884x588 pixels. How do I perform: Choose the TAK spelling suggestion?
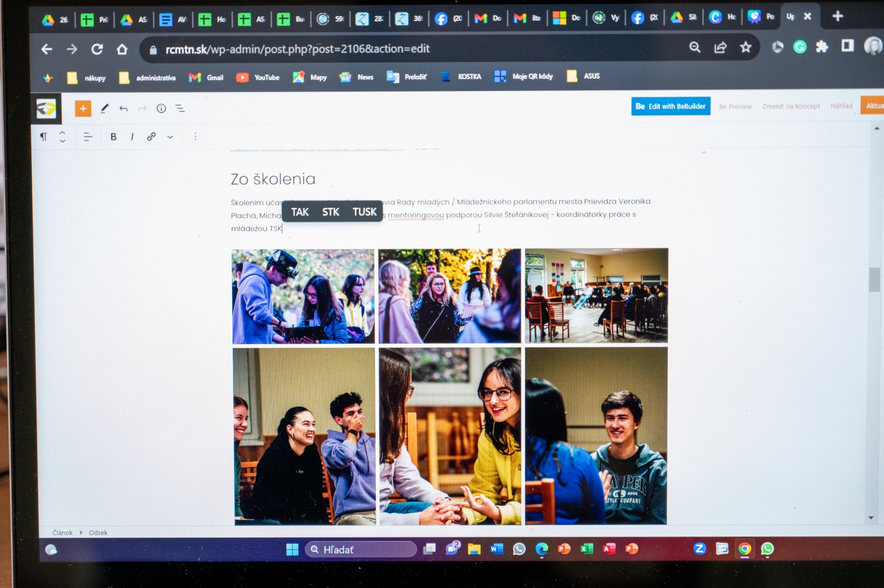coord(300,212)
